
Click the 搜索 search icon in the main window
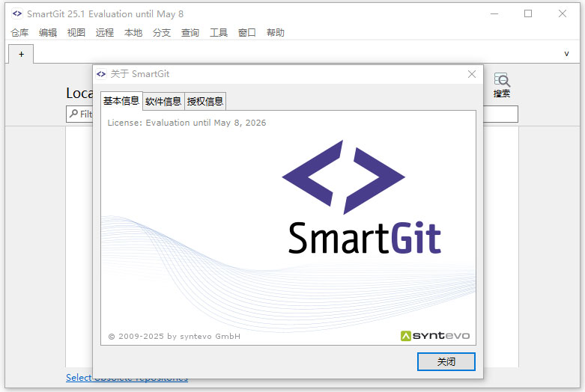[502, 85]
